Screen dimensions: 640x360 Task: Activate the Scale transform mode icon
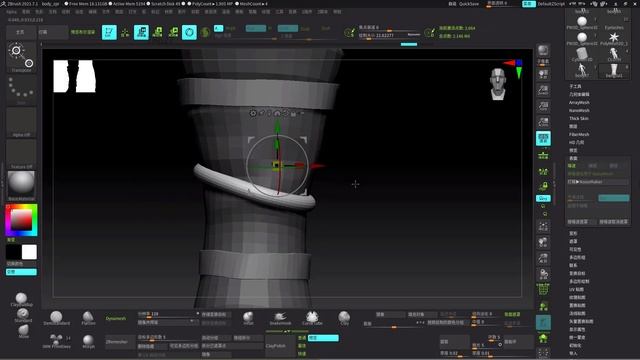(157, 32)
